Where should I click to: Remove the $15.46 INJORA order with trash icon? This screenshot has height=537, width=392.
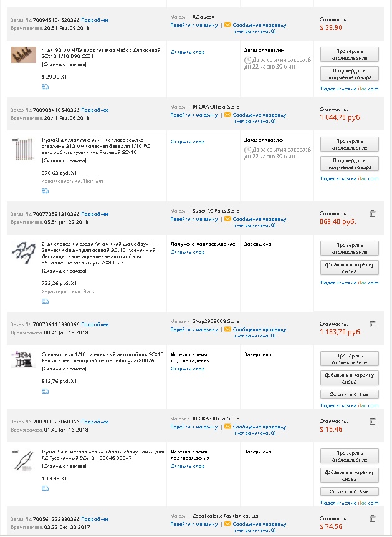pyautogui.click(x=372, y=422)
